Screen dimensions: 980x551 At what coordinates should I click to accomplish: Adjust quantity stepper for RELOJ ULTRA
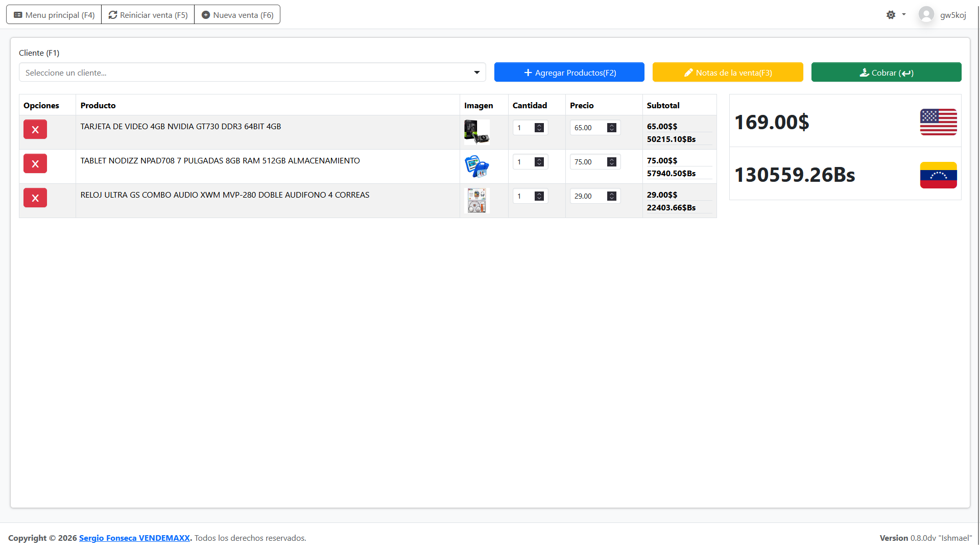pyautogui.click(x=539, y=196)
